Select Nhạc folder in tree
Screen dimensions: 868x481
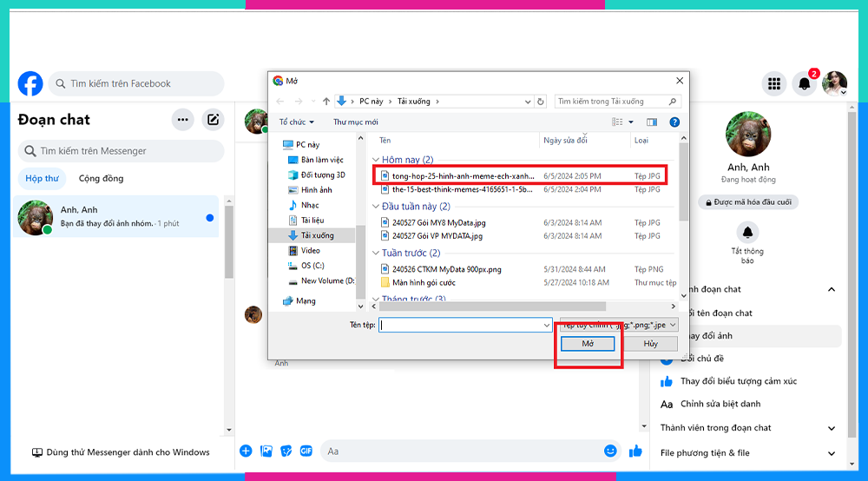coord(304,205)
